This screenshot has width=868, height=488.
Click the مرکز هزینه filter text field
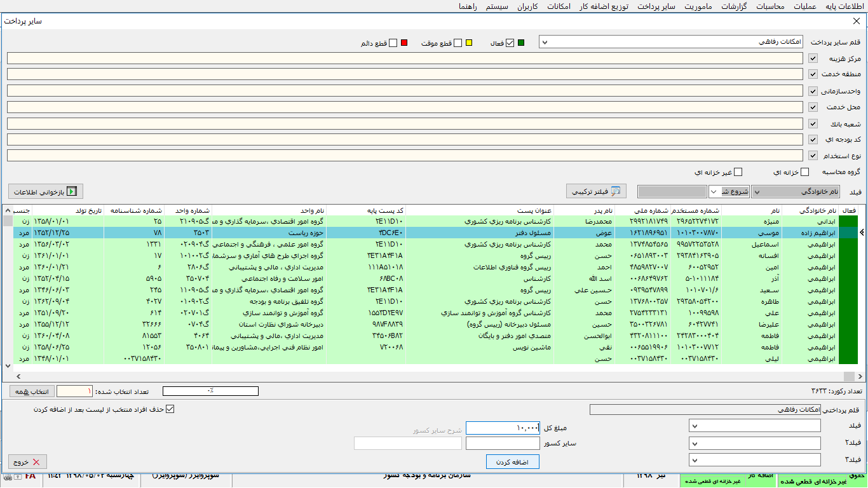[405, 58]
